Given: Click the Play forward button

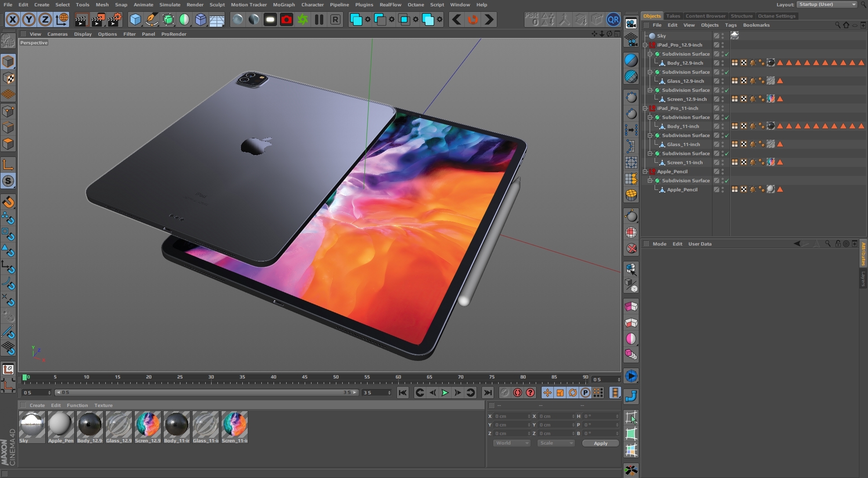Looking at the screenshot, I should pyautogui.click(x=445, y=393).
